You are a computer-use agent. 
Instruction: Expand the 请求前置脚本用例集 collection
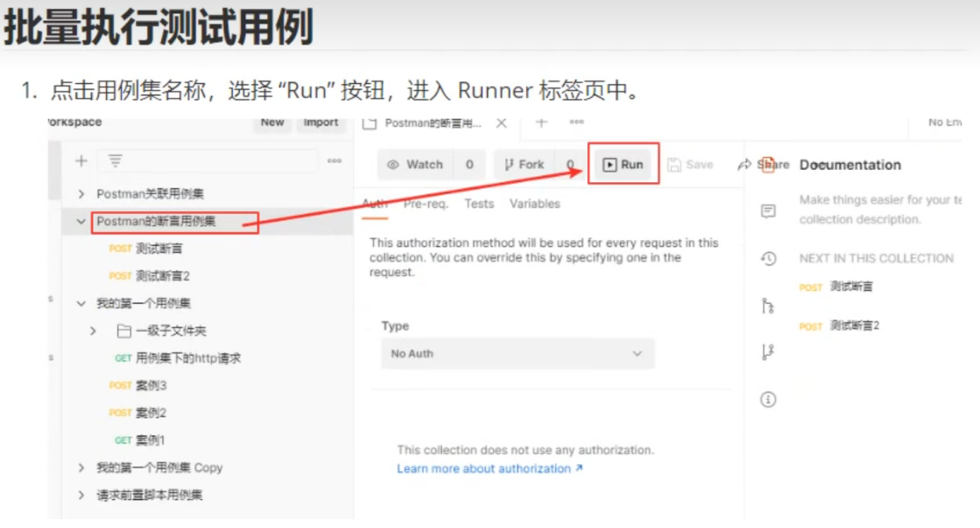81,496
